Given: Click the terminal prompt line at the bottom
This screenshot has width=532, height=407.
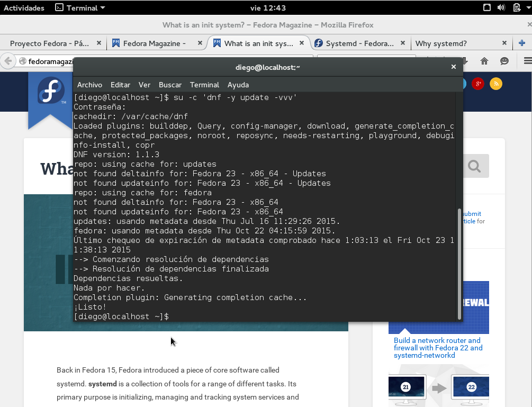Looking at the screenshot, I should click(121, 316).
